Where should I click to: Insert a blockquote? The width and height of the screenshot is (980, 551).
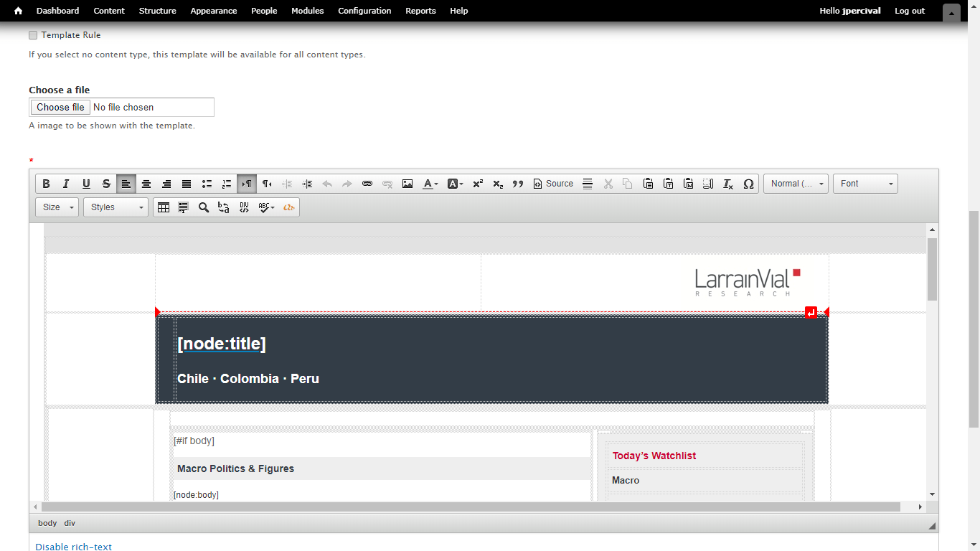click(x=518, y=183)
